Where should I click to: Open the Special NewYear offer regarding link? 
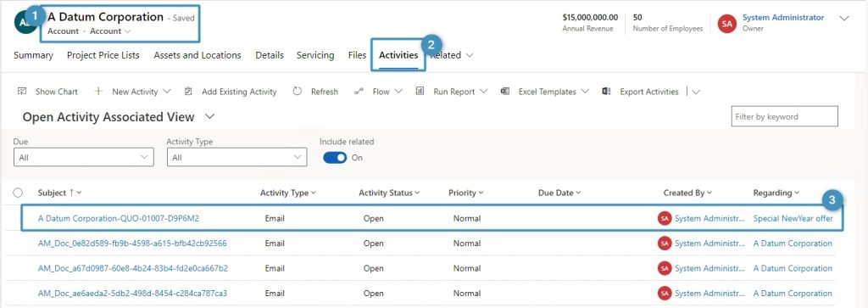793,218
